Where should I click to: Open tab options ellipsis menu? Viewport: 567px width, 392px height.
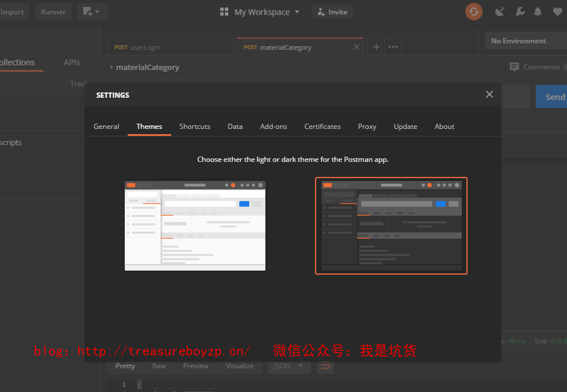point(393,47)
